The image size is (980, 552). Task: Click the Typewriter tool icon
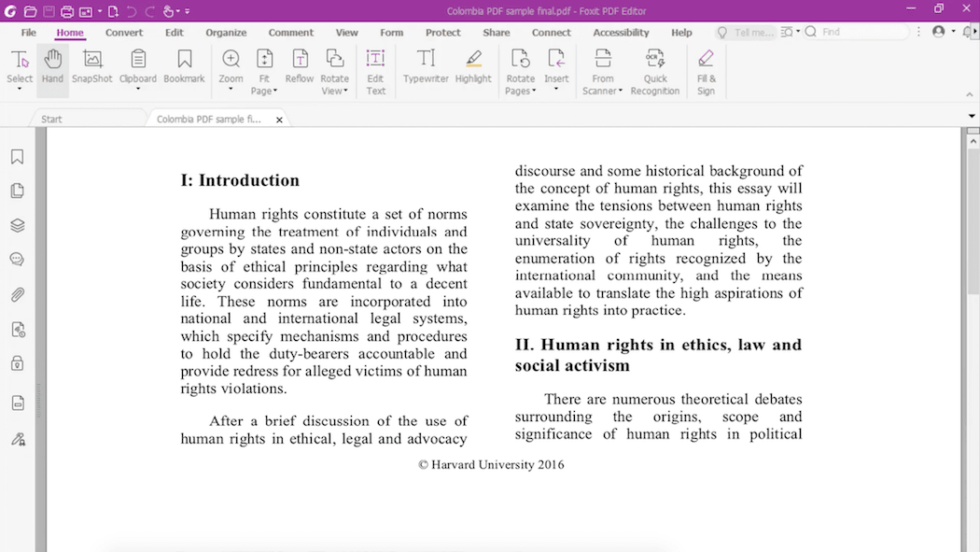pos(426,67)
